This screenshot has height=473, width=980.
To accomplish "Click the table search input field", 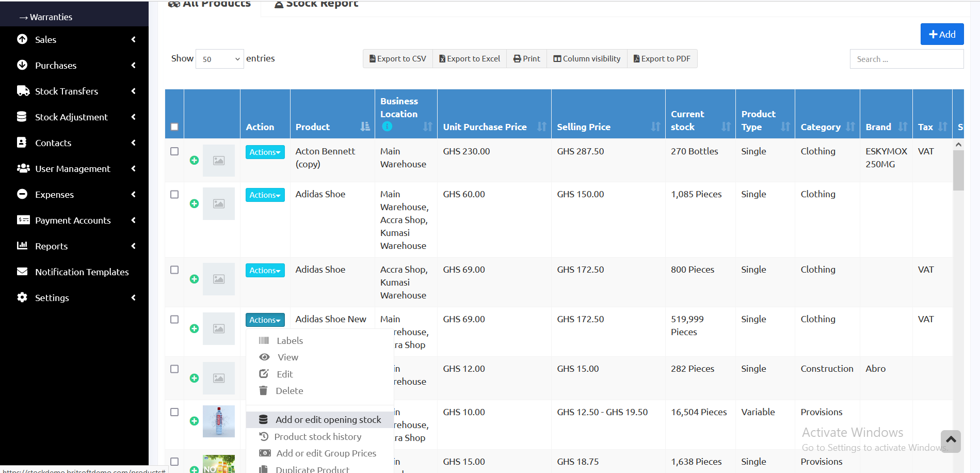I will point(907,59).
